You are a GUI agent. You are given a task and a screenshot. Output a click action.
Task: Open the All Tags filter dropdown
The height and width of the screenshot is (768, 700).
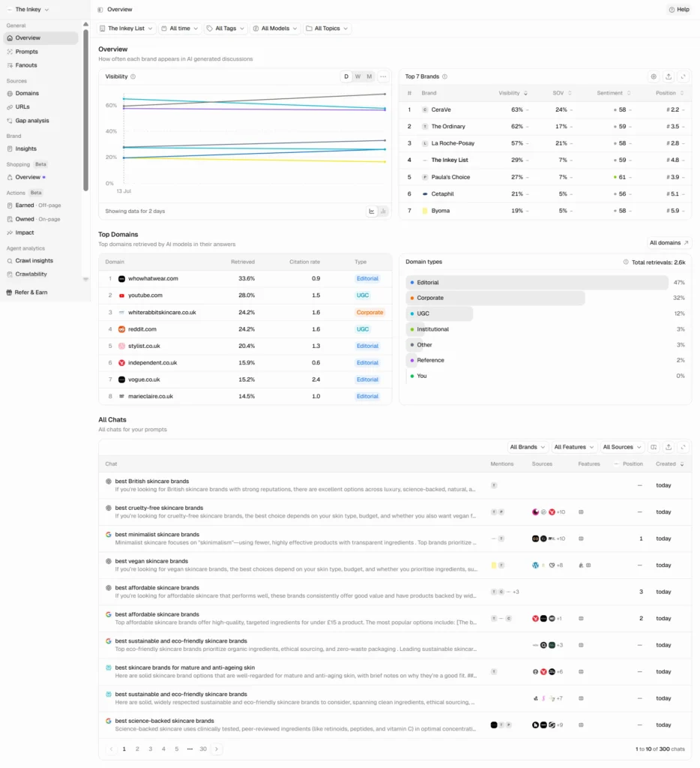(x=226, y=28)
